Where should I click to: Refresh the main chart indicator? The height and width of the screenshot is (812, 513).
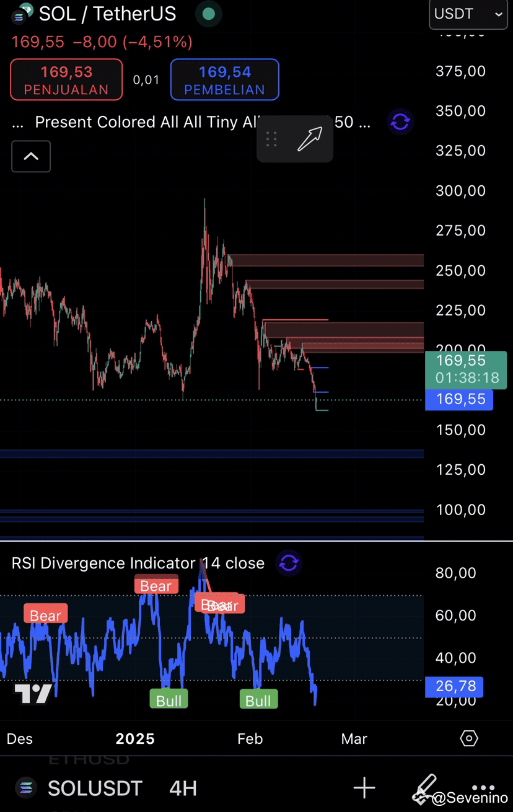click(400, 122)
